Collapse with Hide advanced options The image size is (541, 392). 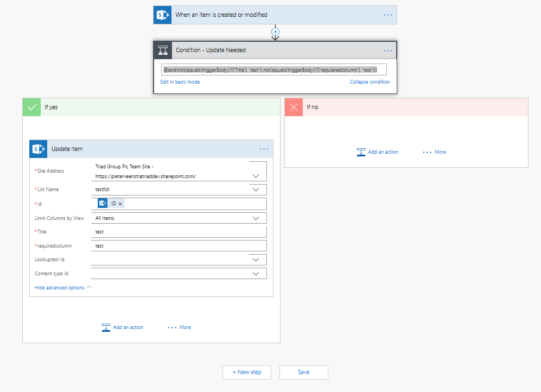tap(63, 287)
